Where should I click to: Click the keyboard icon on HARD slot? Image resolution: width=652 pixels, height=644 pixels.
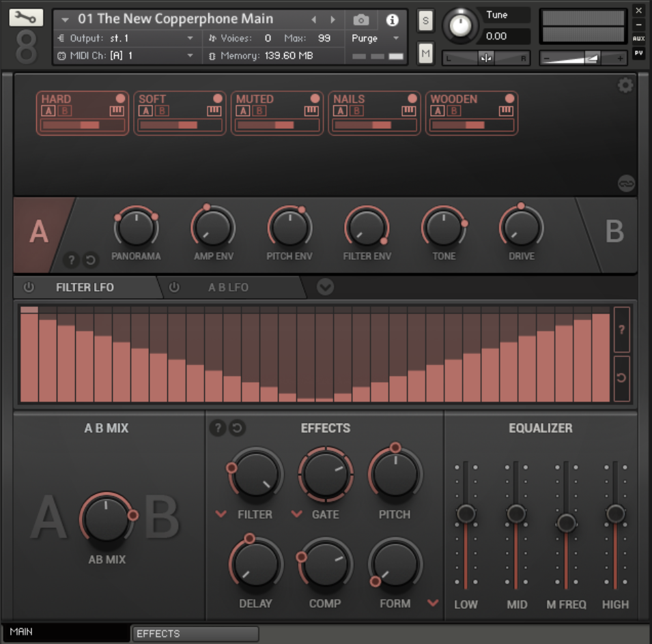click(117, 111)
